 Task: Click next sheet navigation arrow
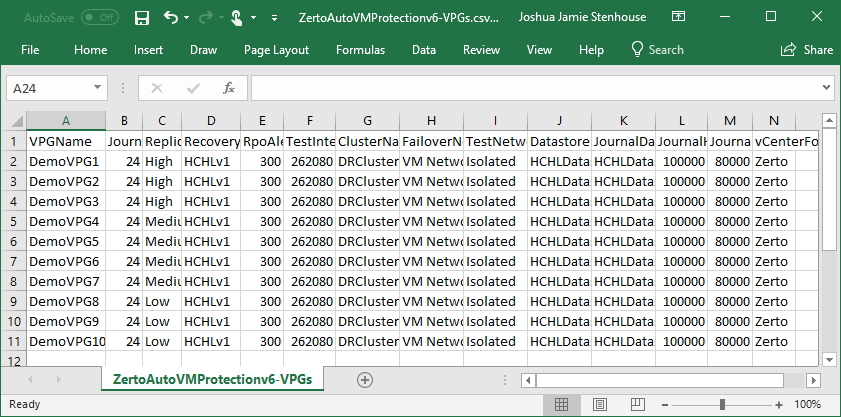coord(58,380)
